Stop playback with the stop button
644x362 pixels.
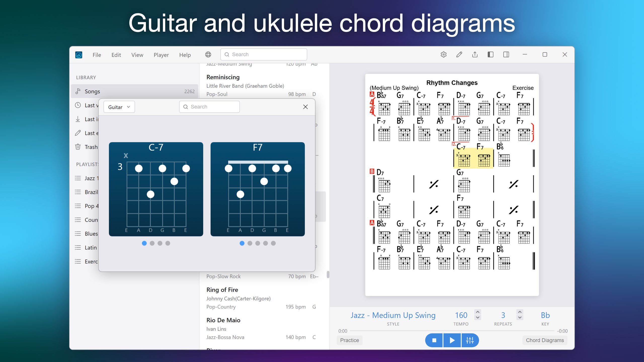tap(434, 340)
